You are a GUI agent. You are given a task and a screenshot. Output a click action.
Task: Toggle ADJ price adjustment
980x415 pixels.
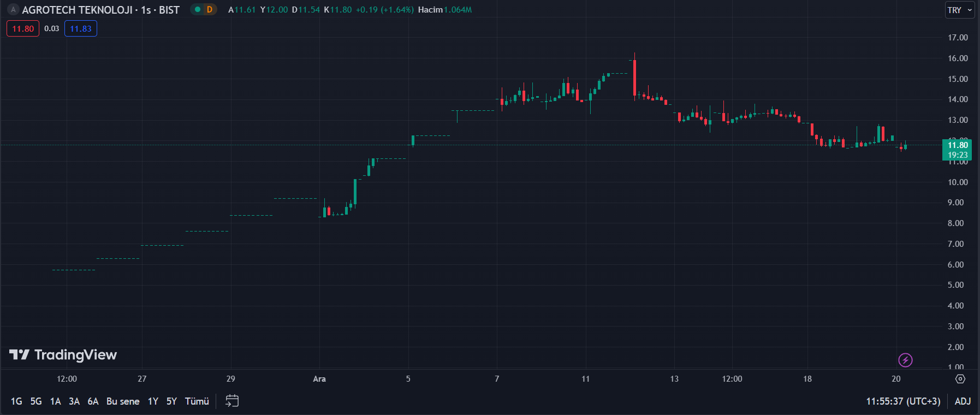[963, 401]
